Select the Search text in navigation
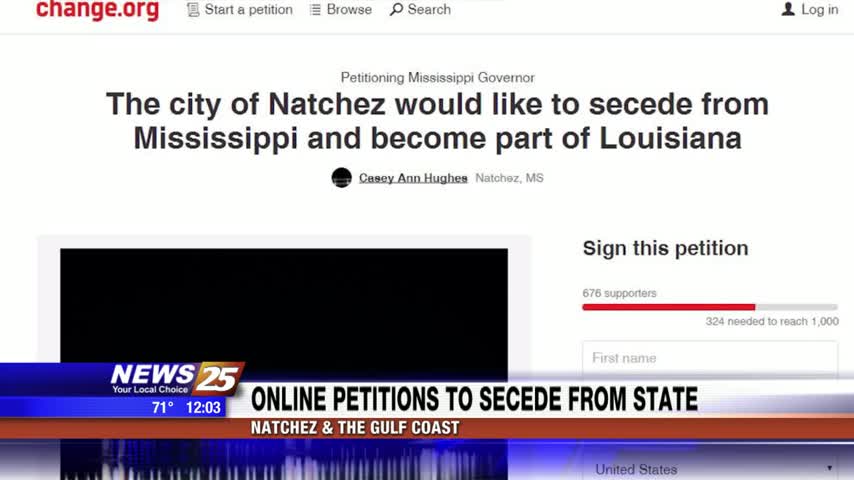The image size is (854, 480). coord(429,10)
